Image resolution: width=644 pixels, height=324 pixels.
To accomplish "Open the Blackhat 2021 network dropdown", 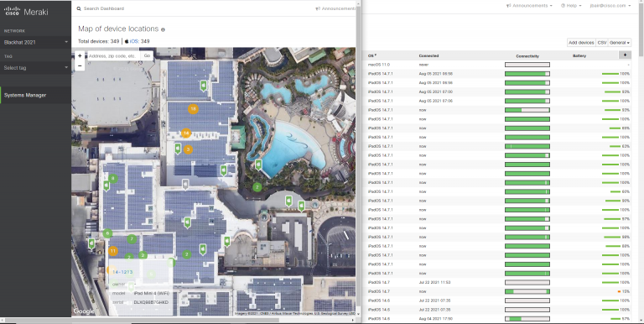I will (36, 42).
